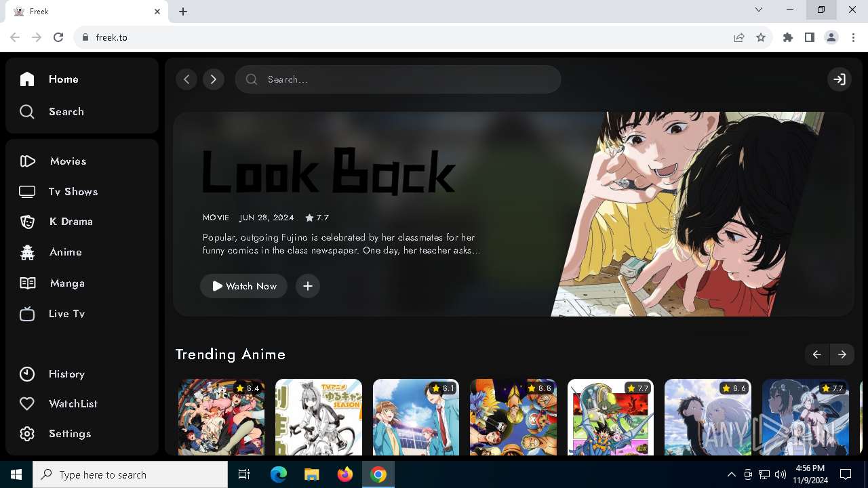Click the Look Back hero banner title

pyautogui.click(x=329, y=172)
